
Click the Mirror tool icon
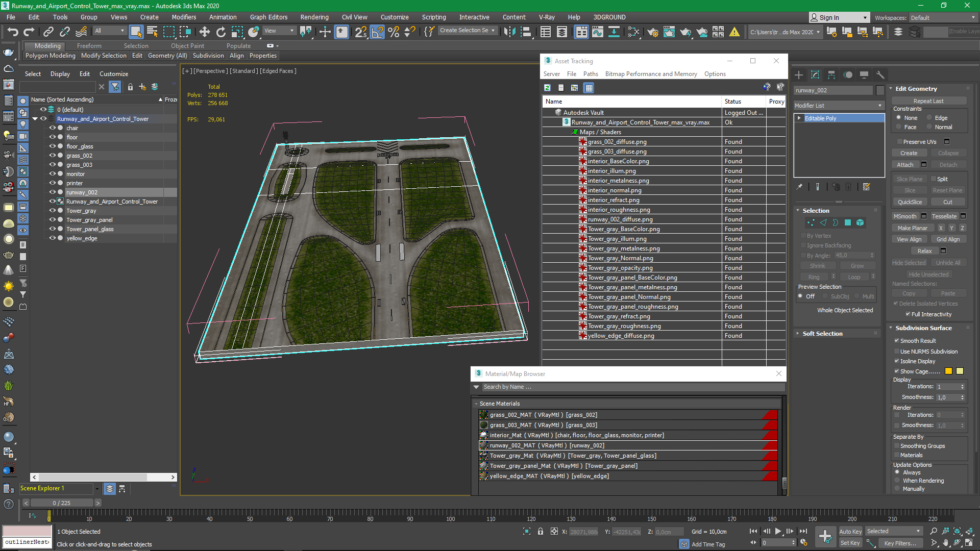(509, 32)
